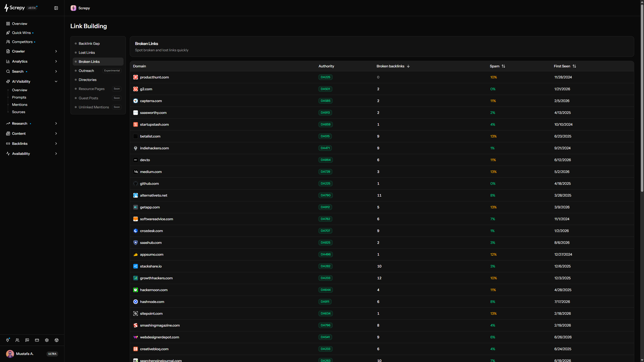Open Mentions under AI Visibility
Image resolution: width=644 pixels, height=362 pixels.
tap(20, 105)
